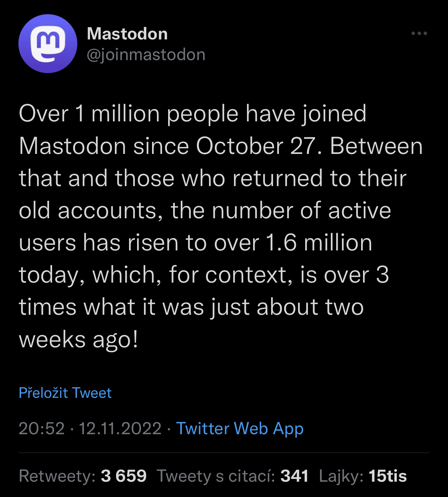This screenshot has width=448, height=497.
Task: Open the three-dot more options menu
Action: [419, 34]
